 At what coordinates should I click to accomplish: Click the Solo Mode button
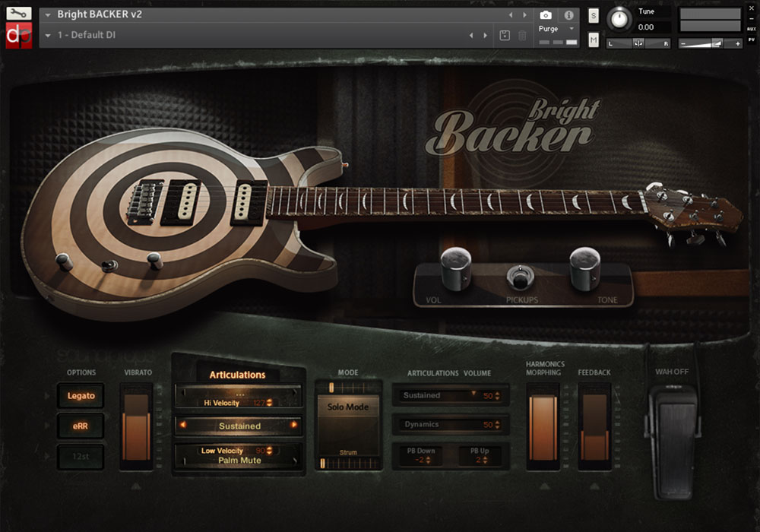tap(348, 407)
